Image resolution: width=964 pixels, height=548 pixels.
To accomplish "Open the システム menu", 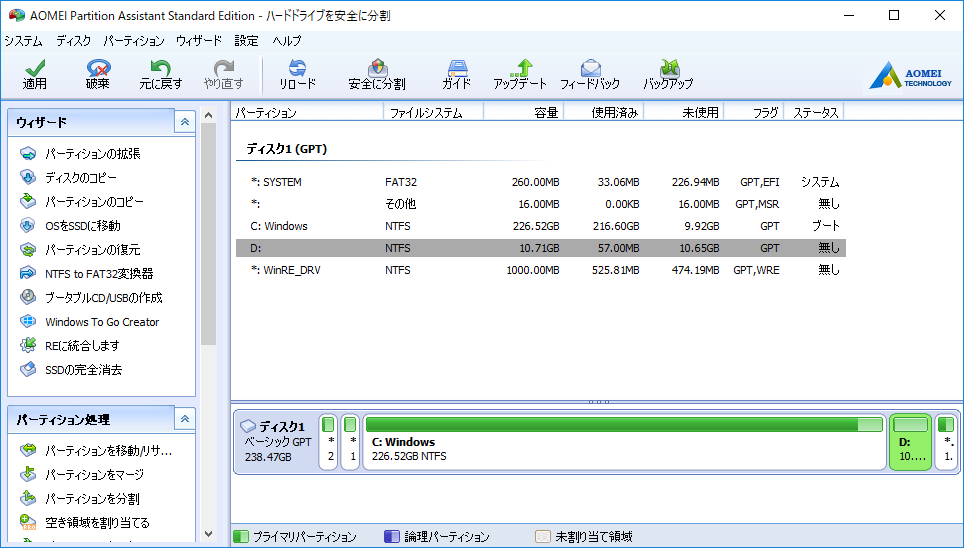I will (x=23, y=41).
